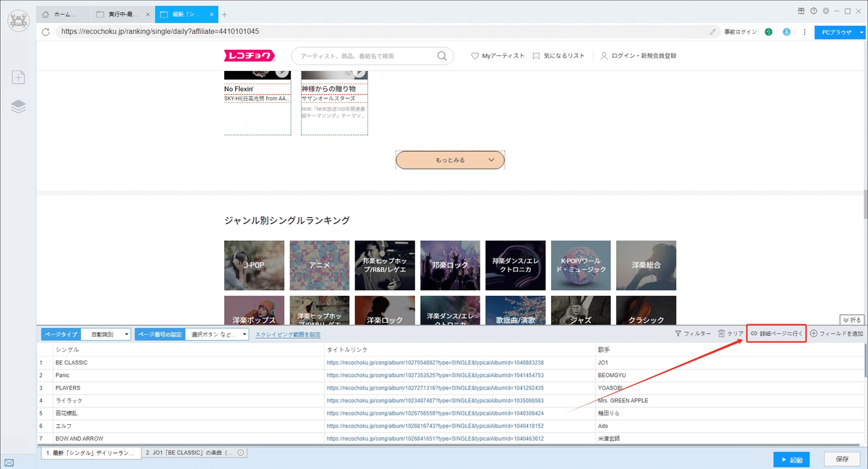Click the RecoChoku logo

click(250, 56)
